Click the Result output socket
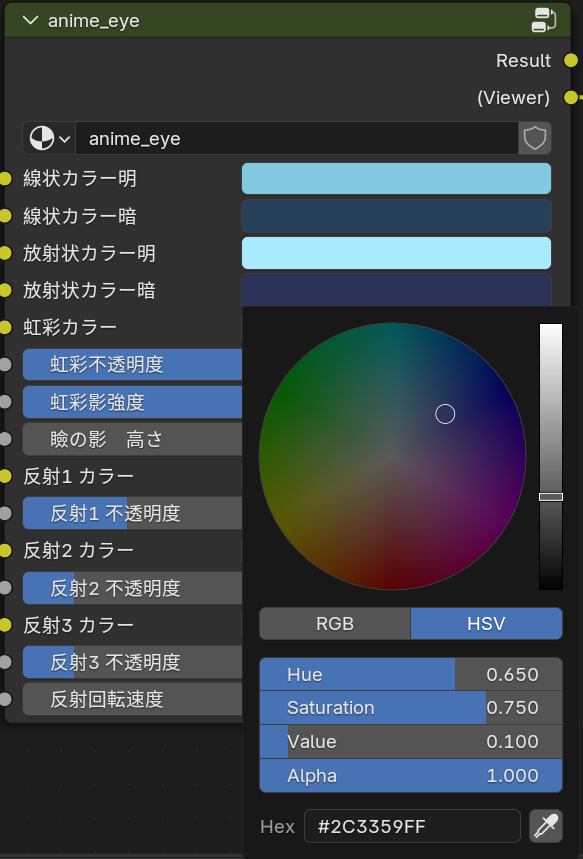The image size is (583, 859). [x=571, y=60]
